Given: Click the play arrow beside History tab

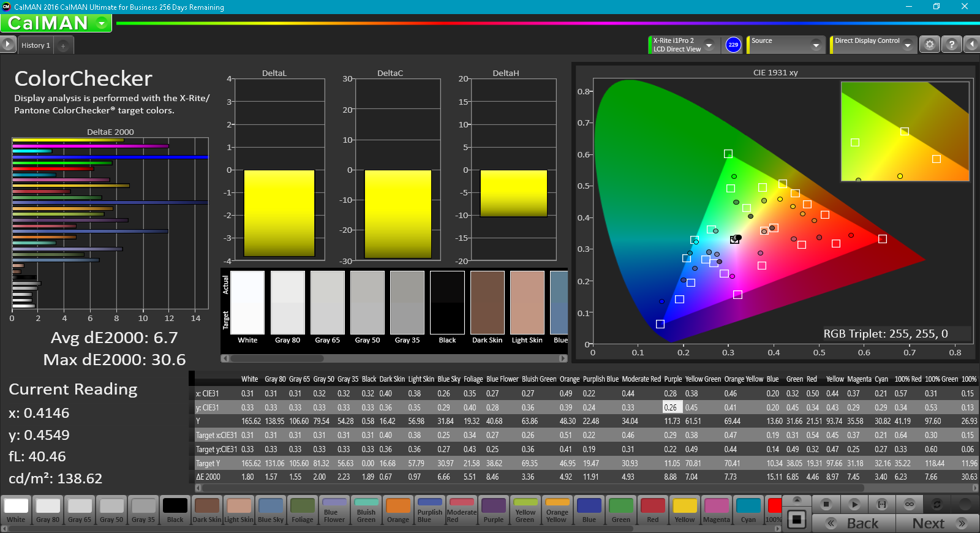Looking at the screenshot, I should pyautogui.click(x=7, y=45).
